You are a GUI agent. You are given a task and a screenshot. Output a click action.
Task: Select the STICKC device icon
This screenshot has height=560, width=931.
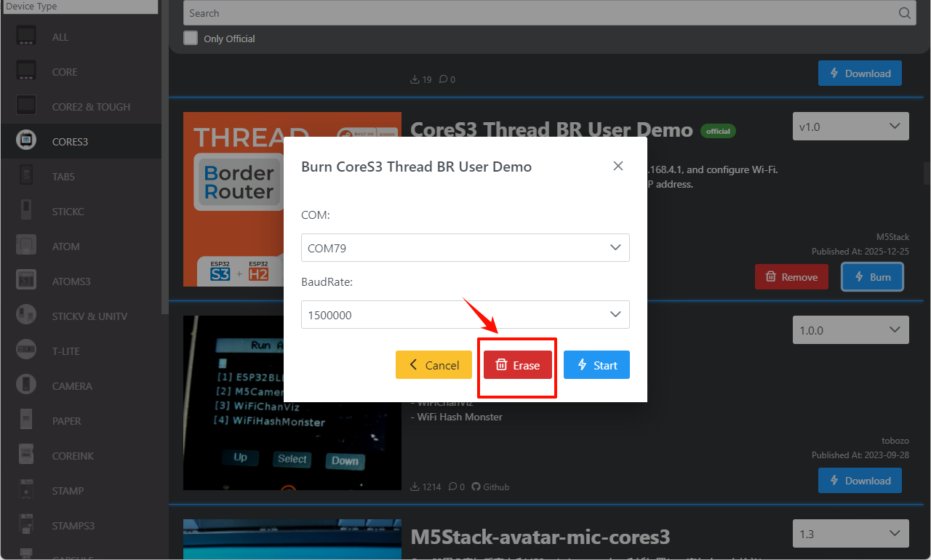pos(27,212)
